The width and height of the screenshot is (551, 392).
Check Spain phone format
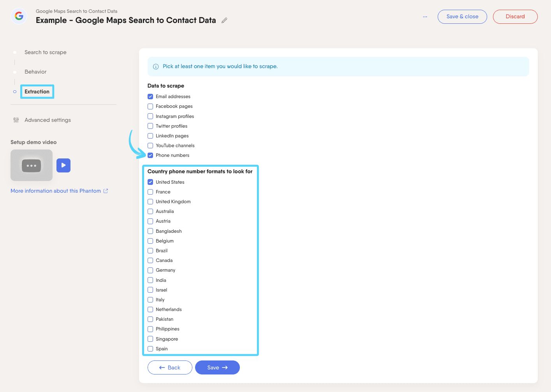point(150,349)
